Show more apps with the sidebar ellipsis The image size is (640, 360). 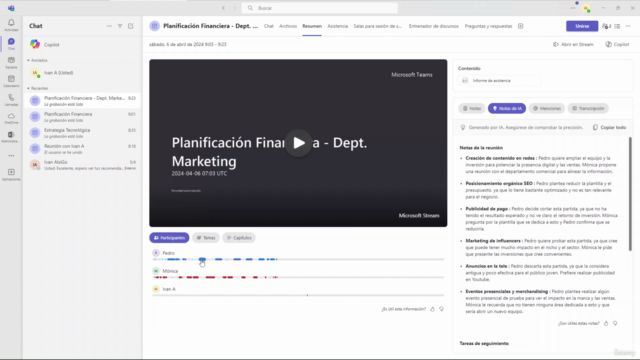(x=11, y=156)
